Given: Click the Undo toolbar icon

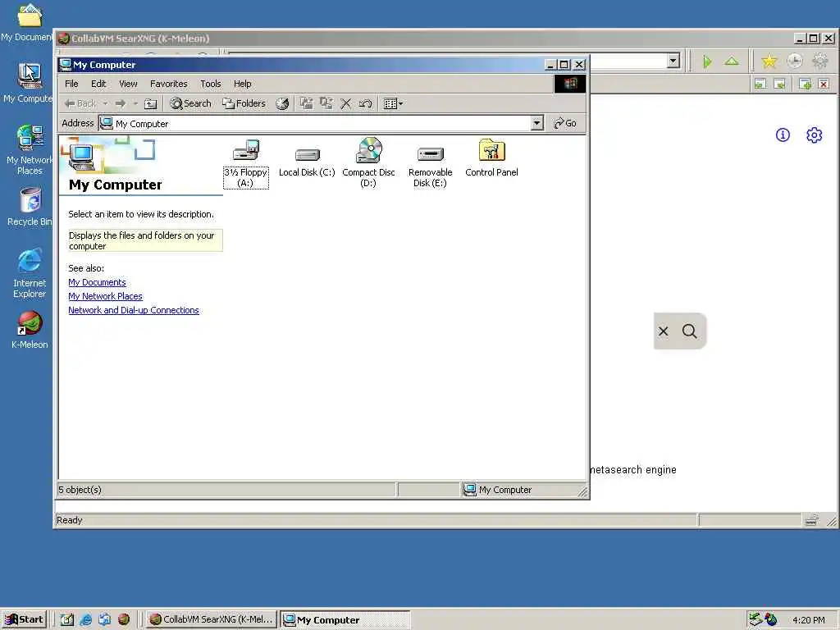Looking at the screenshot, I should tap(366, 104).
